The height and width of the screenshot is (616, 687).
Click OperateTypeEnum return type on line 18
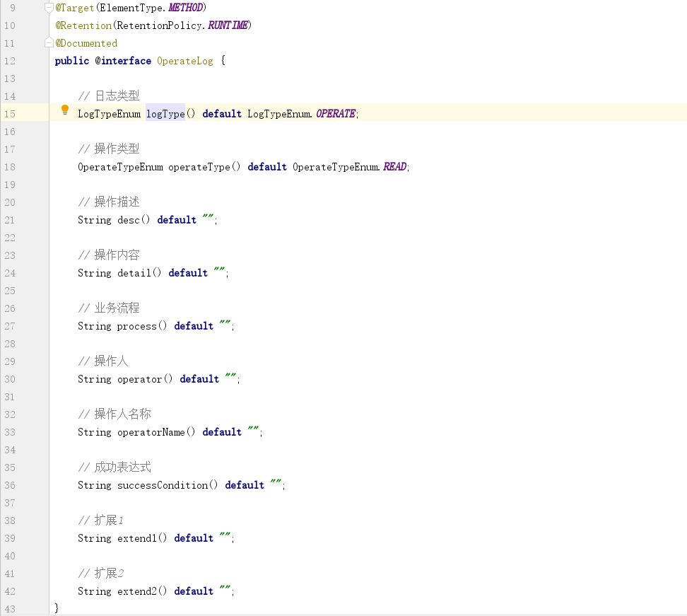(120, 167)
